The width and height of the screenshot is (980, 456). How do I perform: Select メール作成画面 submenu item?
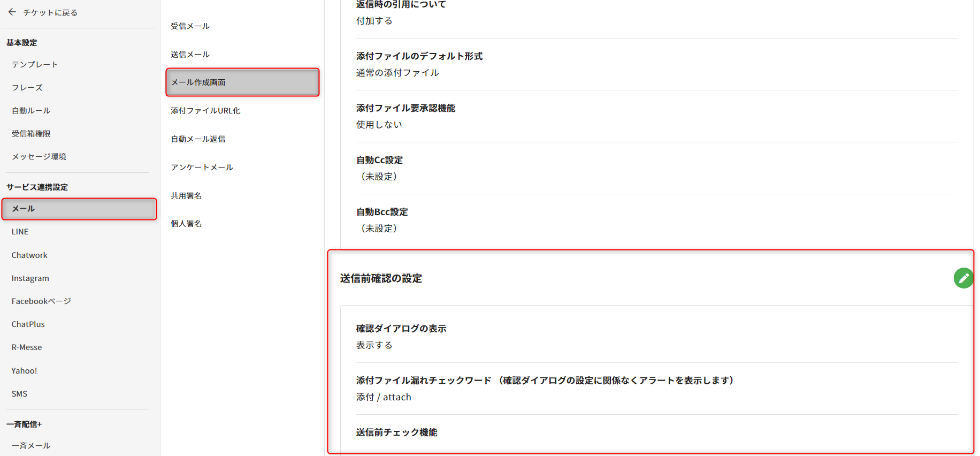click(242, 82)
